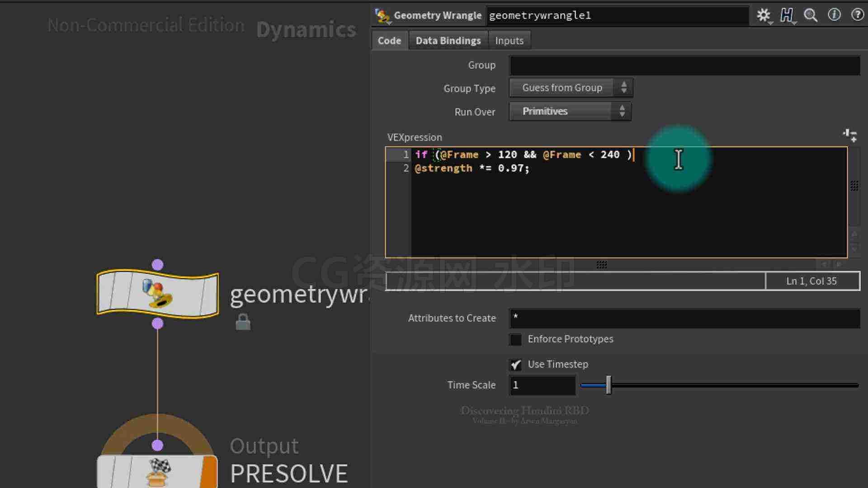Open the gear settings menu
Image resolution: width=868 pixels, height=488 pixels.
764,15
